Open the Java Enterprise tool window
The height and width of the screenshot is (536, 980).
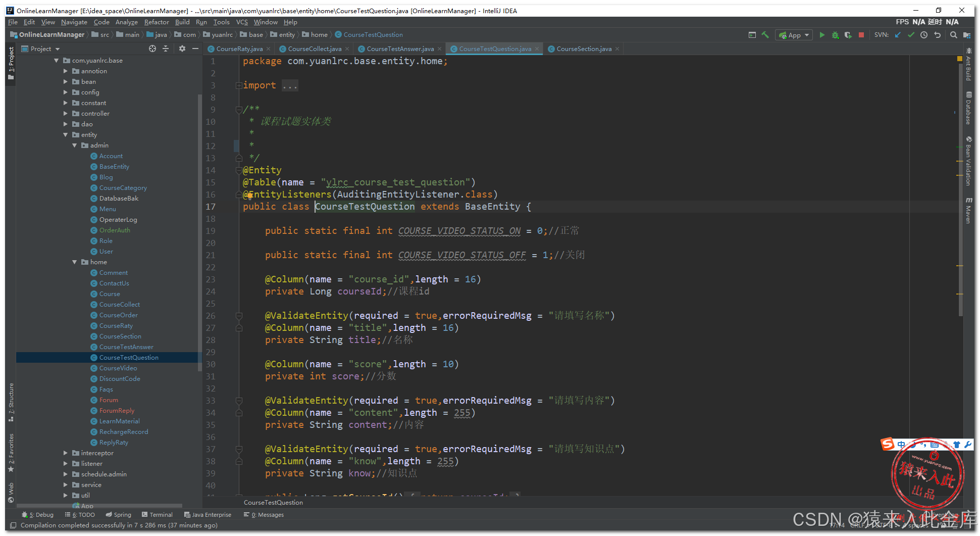pos(208,515)
